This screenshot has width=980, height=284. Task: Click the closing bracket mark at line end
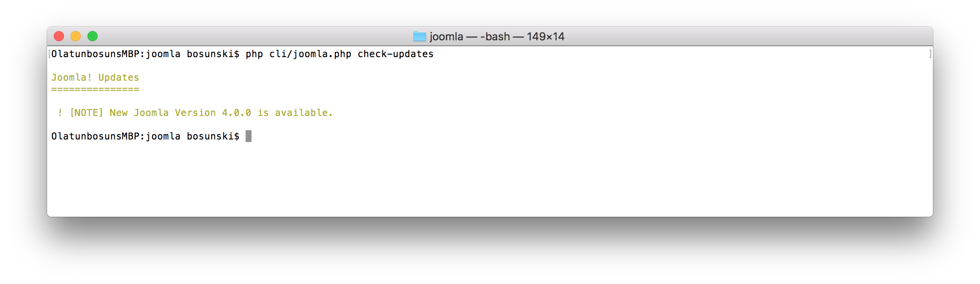click(930, 54)
